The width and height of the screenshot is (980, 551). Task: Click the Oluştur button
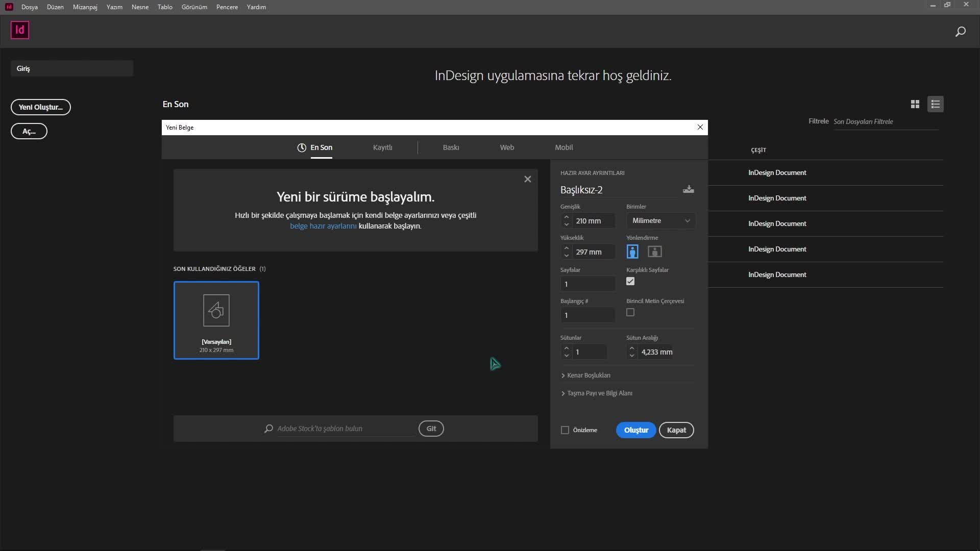pos(636,430)
